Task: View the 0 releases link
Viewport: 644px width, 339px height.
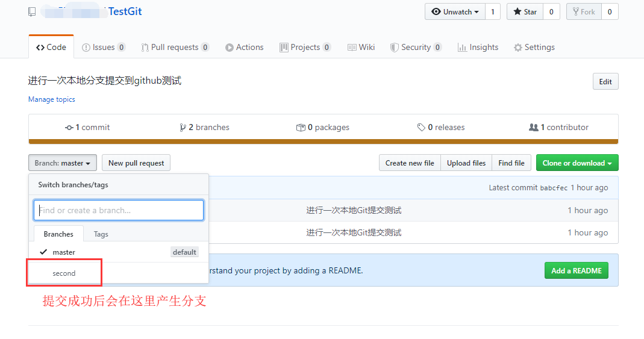Action: click(x=441, y=127)
